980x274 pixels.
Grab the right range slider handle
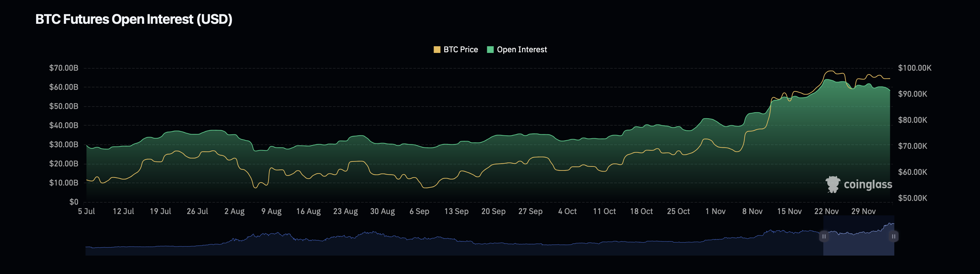point(894,236)
